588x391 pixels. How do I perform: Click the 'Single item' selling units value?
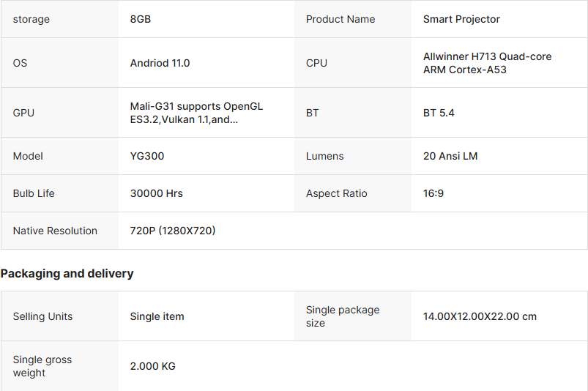(157, 316)
